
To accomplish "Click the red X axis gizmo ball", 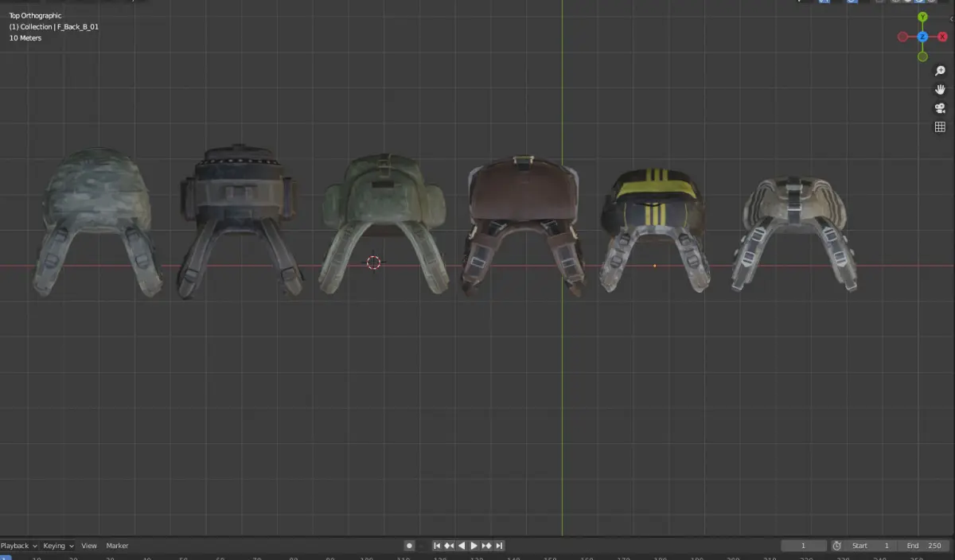I will (x=942, y=37).
